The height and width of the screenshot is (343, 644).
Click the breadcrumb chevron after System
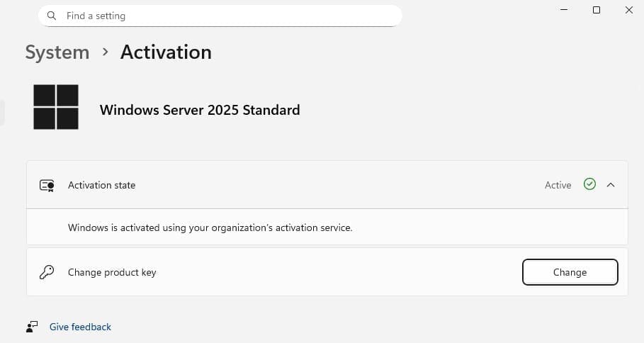[x=105, y=52]
